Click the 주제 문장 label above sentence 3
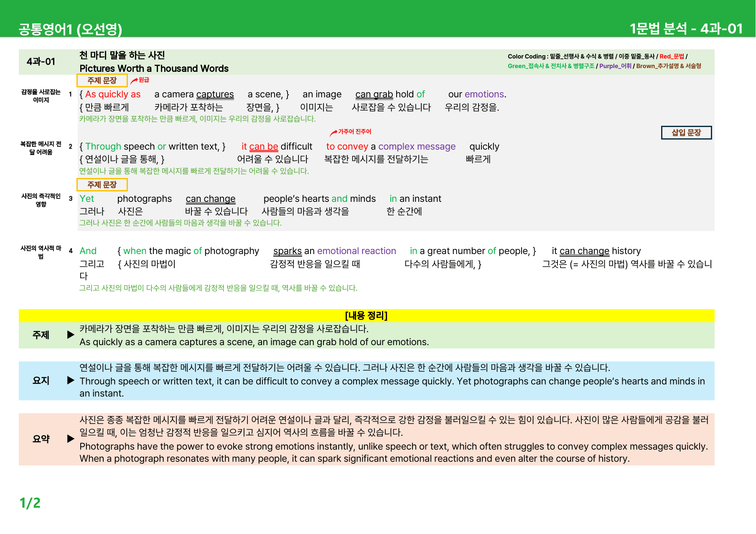This screenshot has height=534, width=756. 102,184
